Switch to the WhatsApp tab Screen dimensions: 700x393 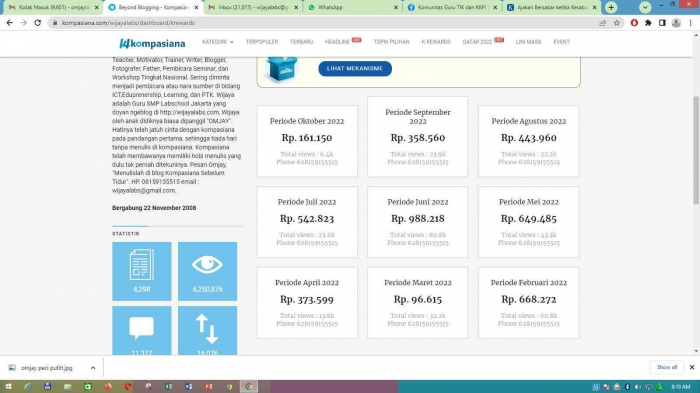353,8
